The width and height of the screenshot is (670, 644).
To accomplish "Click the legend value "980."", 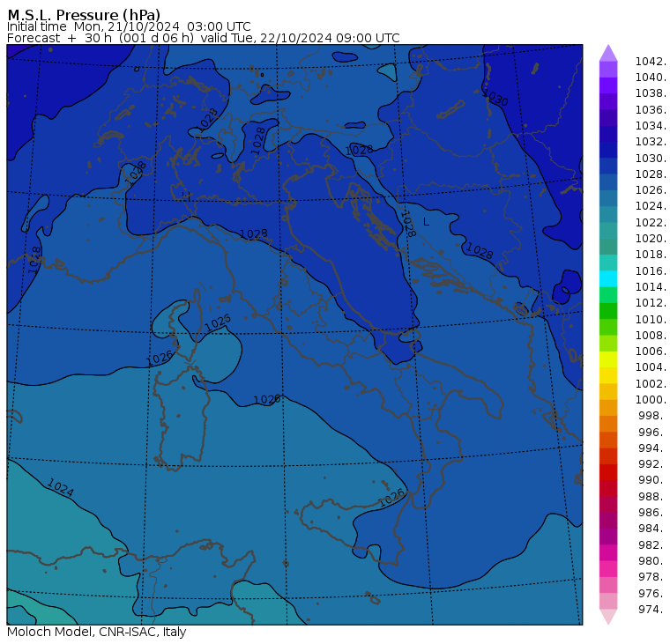I will coord(652,560).
